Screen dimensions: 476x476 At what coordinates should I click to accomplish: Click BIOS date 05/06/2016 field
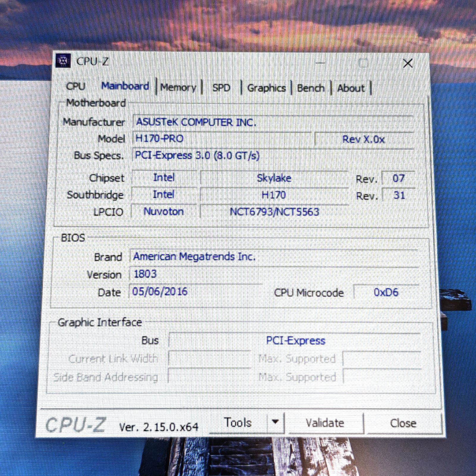(x=195, y=292)
